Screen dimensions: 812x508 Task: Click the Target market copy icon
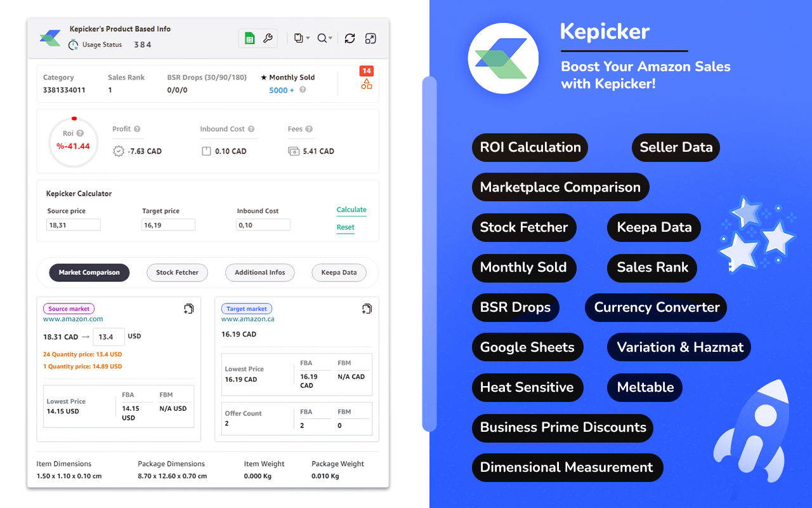point(367,309)
